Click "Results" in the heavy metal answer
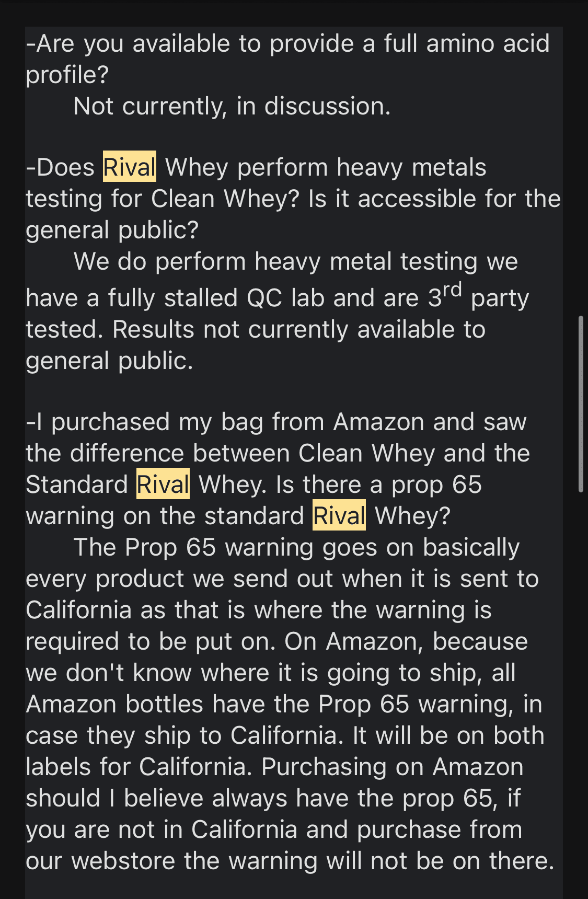The image size is (588, 899). [153, 329]
